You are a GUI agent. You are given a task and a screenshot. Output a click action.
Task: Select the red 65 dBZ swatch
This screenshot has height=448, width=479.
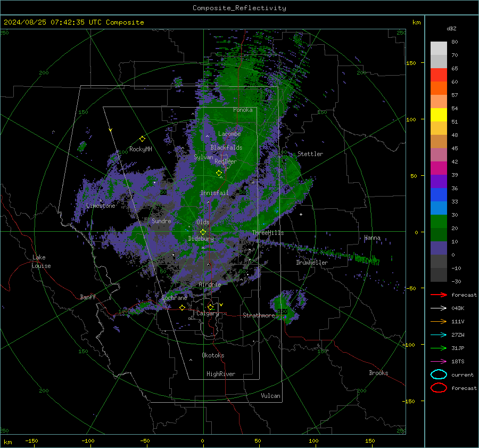pos(439,75)
